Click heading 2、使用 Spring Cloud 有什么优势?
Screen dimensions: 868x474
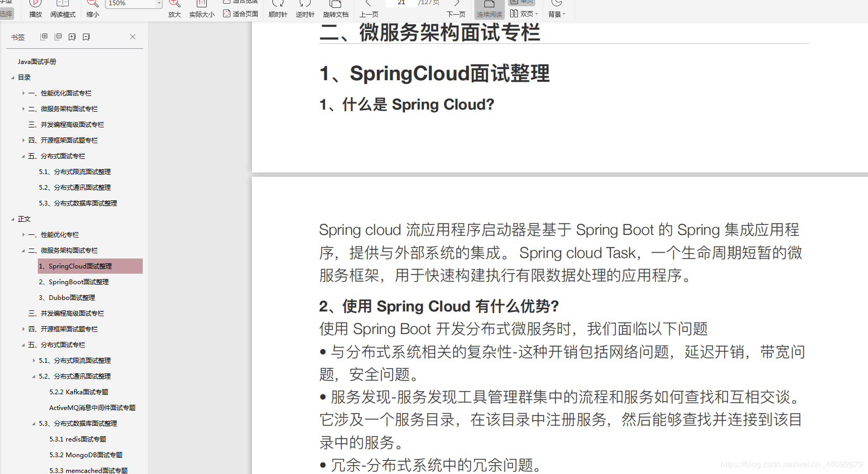tap(439, 306)
